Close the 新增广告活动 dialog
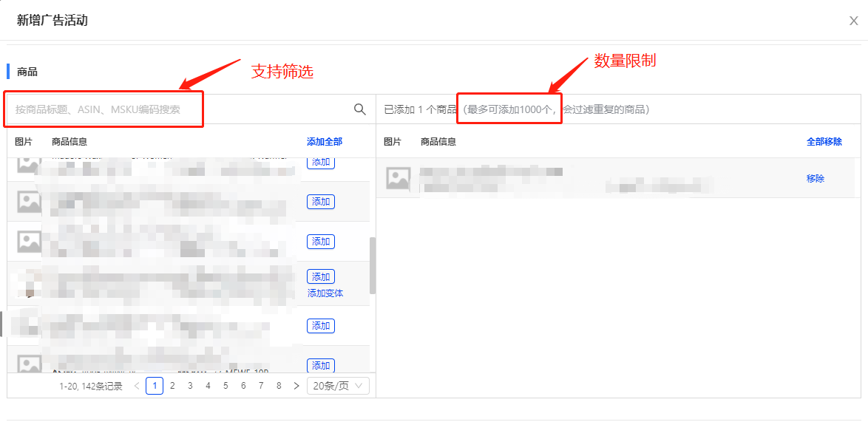868x439 pixels. pos(853,21)
